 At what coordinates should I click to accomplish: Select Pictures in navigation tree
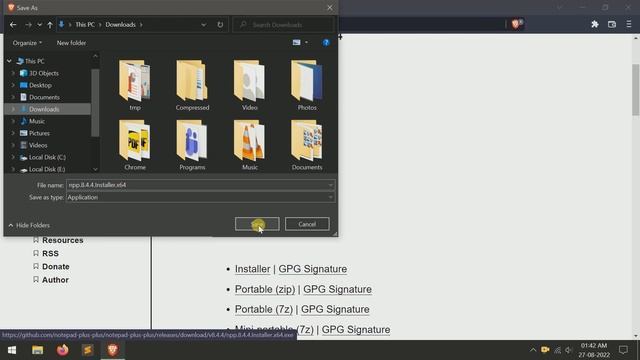(39, 133)
